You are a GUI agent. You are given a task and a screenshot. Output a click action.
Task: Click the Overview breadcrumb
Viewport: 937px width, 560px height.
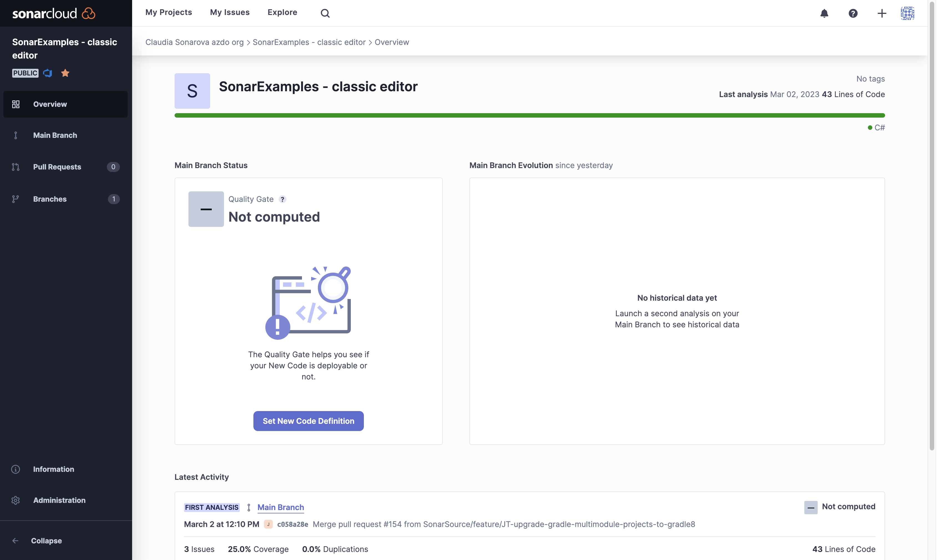[x=392, y=42]
